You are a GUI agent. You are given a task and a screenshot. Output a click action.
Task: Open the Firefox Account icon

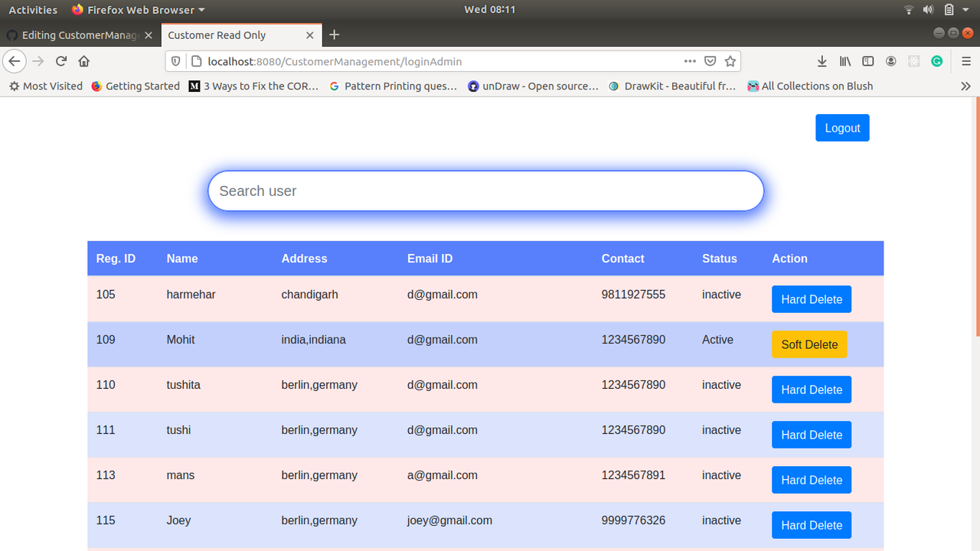890,61
